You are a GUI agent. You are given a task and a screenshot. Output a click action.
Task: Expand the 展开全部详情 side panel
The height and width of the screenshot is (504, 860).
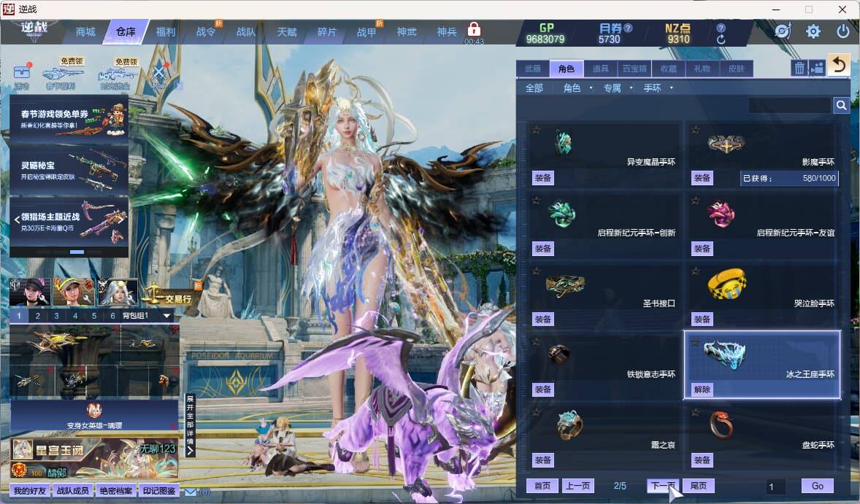coord(190,426)
